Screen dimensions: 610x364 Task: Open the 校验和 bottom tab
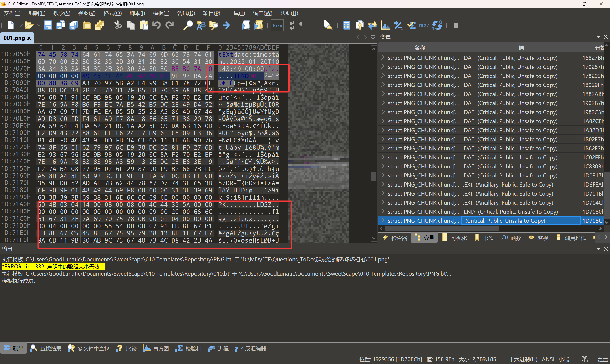[x=188, y=348]
